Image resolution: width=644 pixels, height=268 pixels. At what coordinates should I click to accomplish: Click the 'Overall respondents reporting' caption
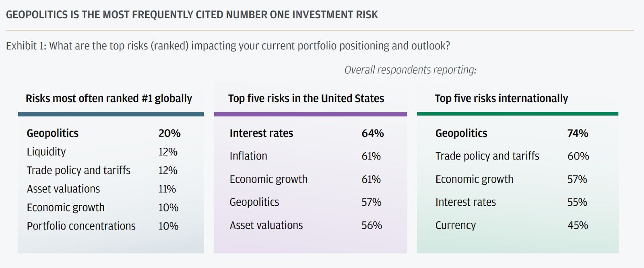(410, 70)
